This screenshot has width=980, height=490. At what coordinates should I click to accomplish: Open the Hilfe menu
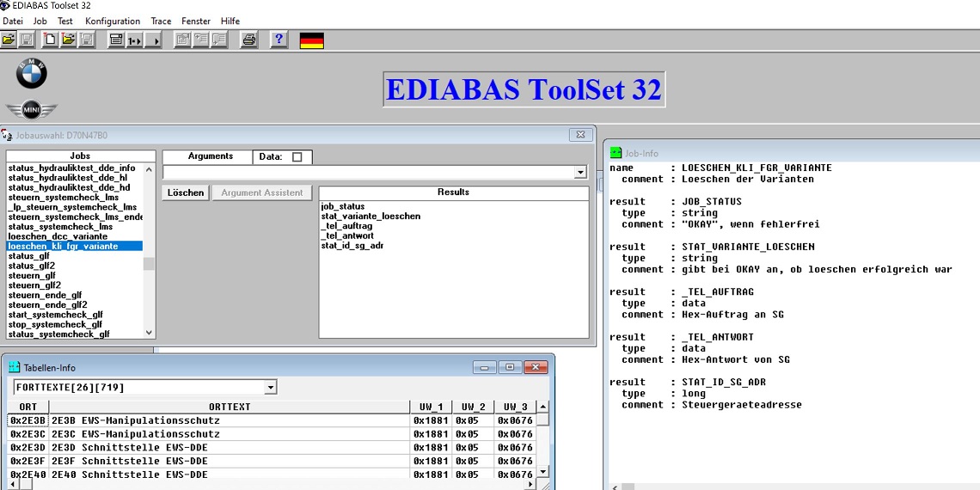[230, 21]
